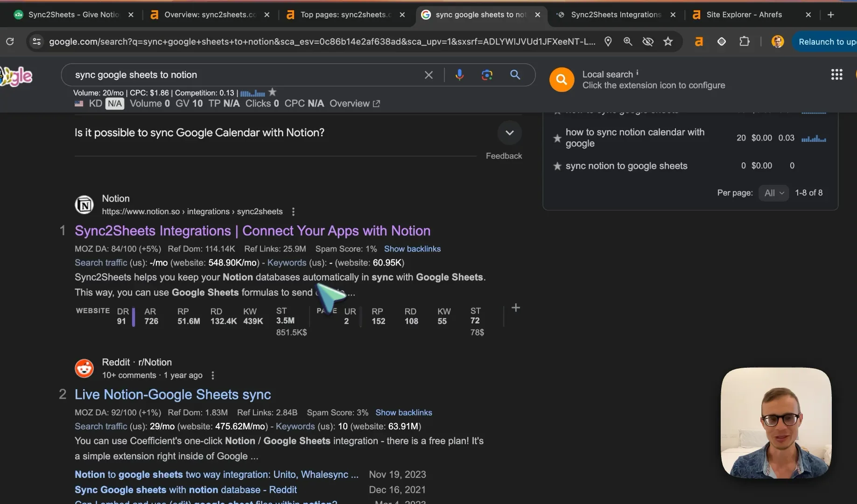Viewport: 857px width, 504px height.
Task: Open three-dot menu next to Notion result URL
Action: tap(293, 212)
